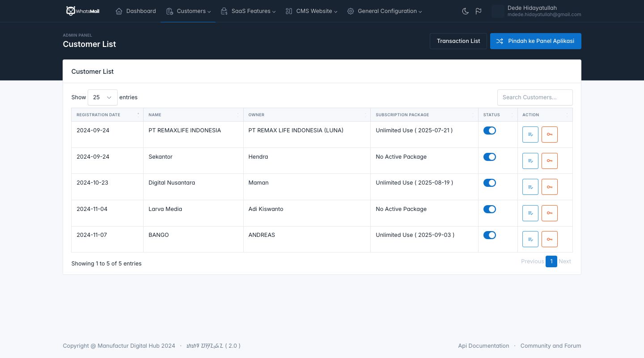Toggle status switch for Digital Nusantara

(489, 183)
